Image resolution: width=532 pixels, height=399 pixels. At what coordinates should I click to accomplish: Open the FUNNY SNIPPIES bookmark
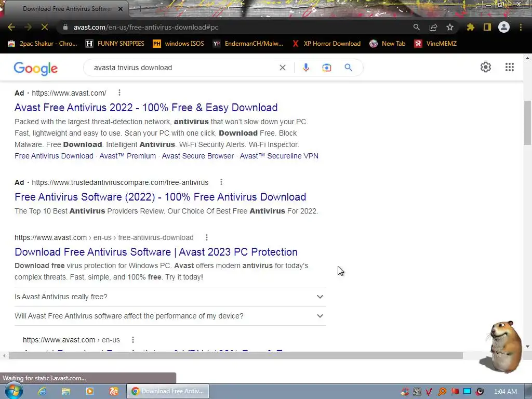click(x=115, y=44)
